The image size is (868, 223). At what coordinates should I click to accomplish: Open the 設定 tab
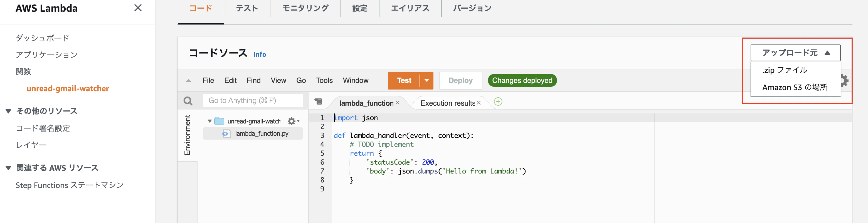(359, 8)
